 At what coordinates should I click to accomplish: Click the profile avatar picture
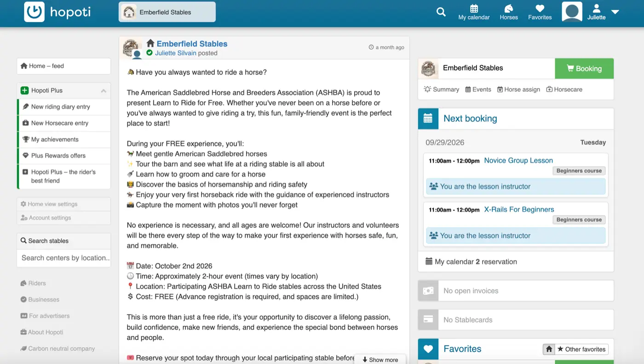click(572, 12)
